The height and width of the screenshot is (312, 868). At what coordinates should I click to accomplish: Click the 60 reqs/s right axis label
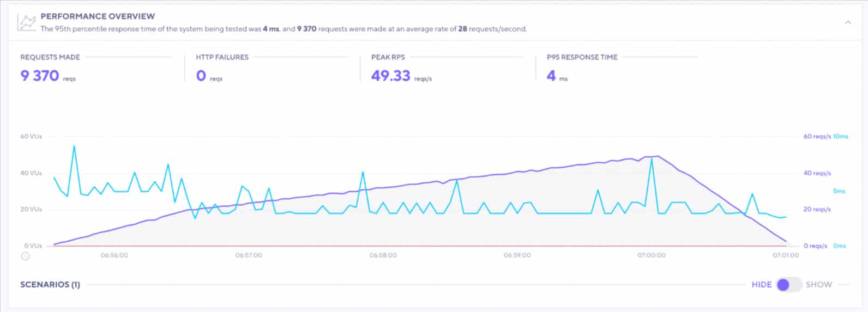point(817,137)
